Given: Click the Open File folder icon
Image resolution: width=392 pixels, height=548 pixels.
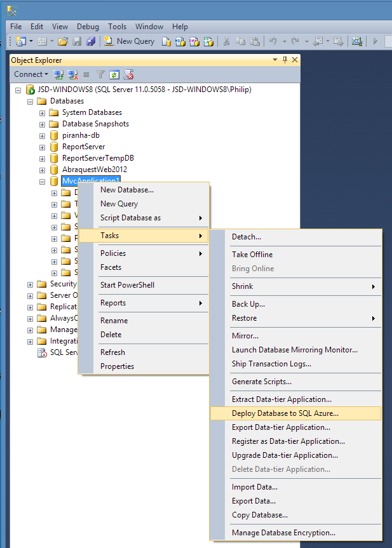Looking at the screenshot, I should (62, 41).
